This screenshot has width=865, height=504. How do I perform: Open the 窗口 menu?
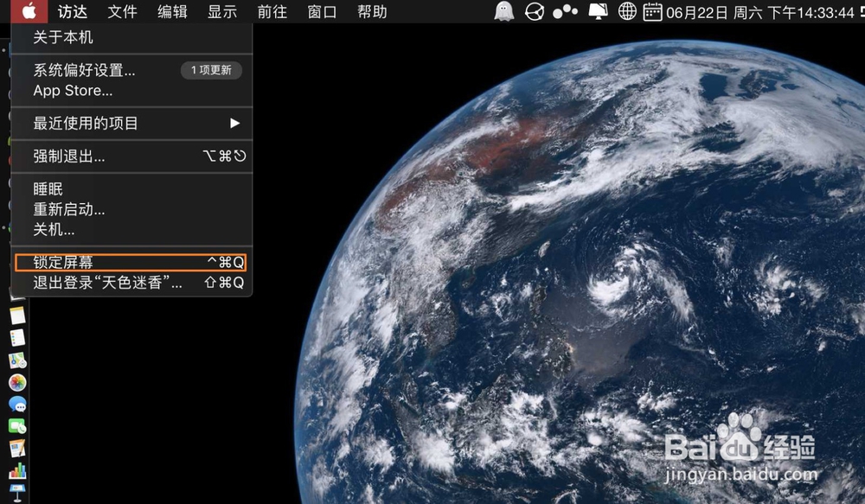(x=322, y=11)
